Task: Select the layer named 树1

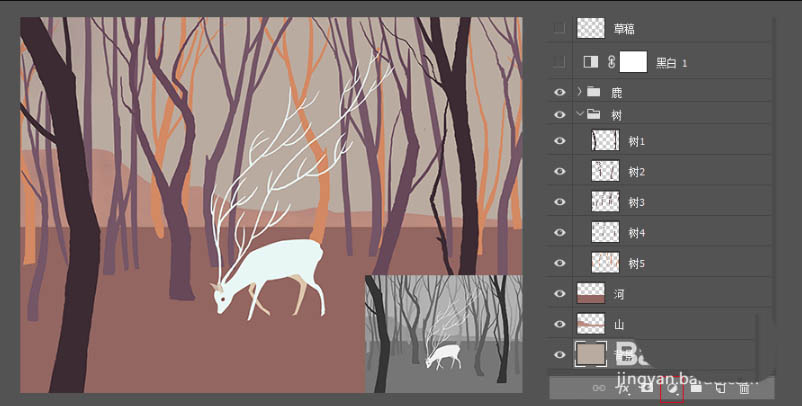Action: click(x=637, y=142)
